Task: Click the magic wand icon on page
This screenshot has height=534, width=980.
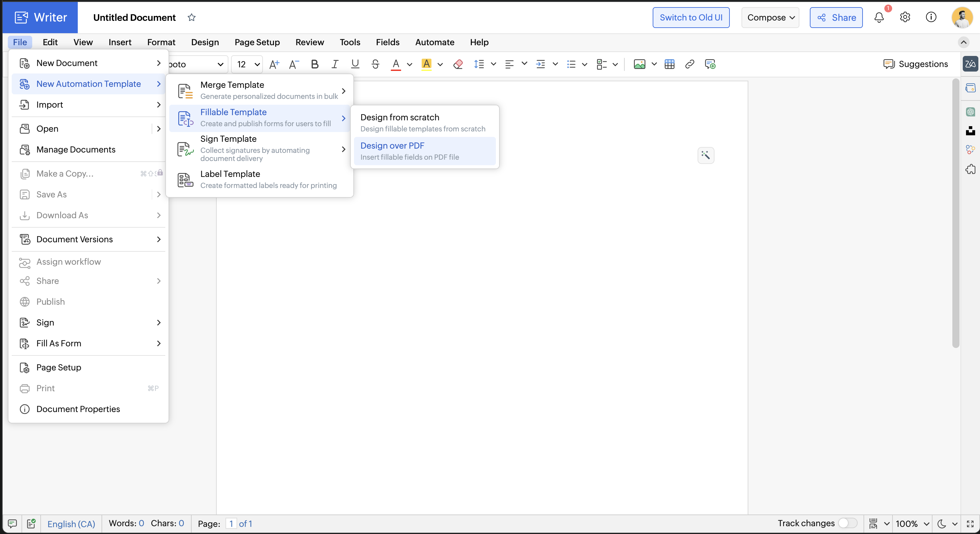Action: coord(705,155)
